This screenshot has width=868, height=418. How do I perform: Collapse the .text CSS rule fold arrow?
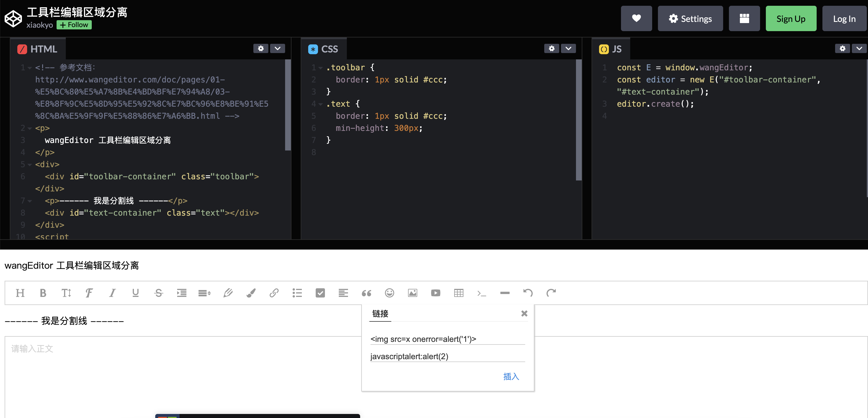pos(320,104)
